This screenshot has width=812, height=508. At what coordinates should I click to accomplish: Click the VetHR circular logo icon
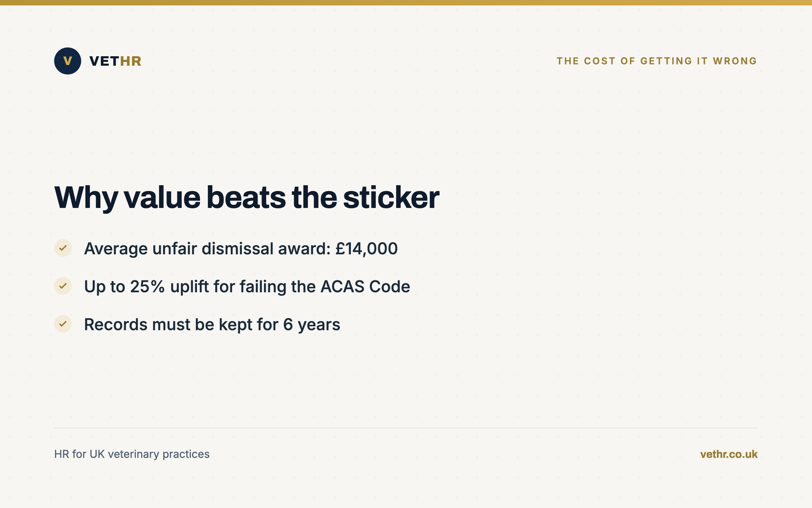[x=67, y=61]
